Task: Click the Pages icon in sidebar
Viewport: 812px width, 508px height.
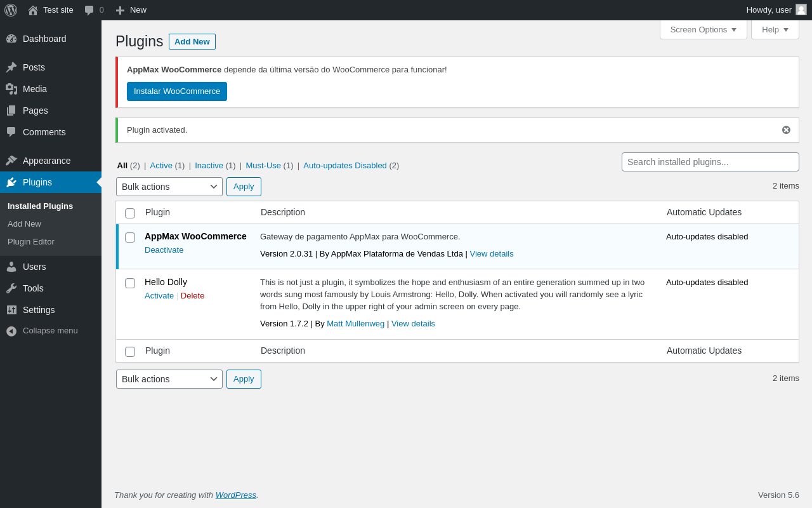Action: [11, 110]
